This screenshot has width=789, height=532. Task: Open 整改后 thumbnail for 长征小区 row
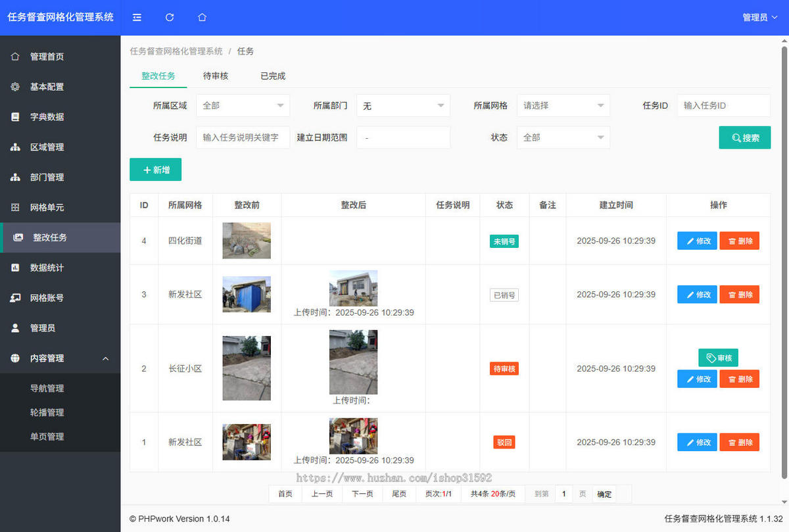pyautogui.click(x=354, y=362)
